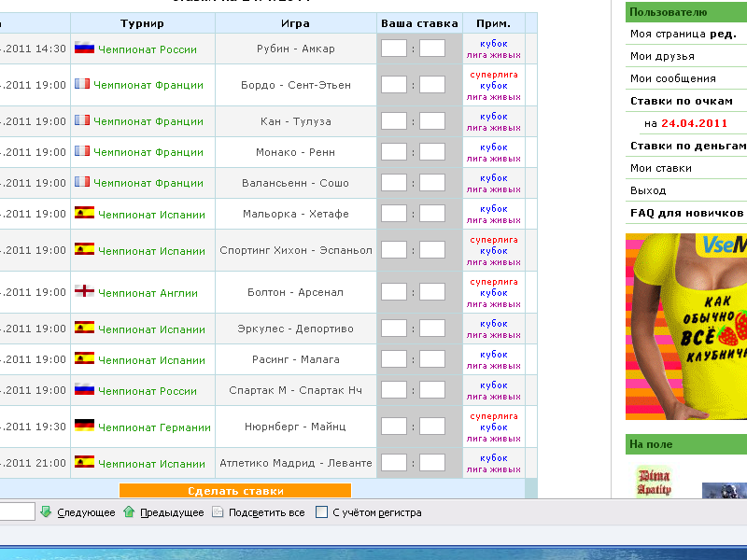The height and width of the screenshot is (560, 747).
Task: Open Ставки по деньгам menu item
Action: pyautogui.click(x=688, y=146)
